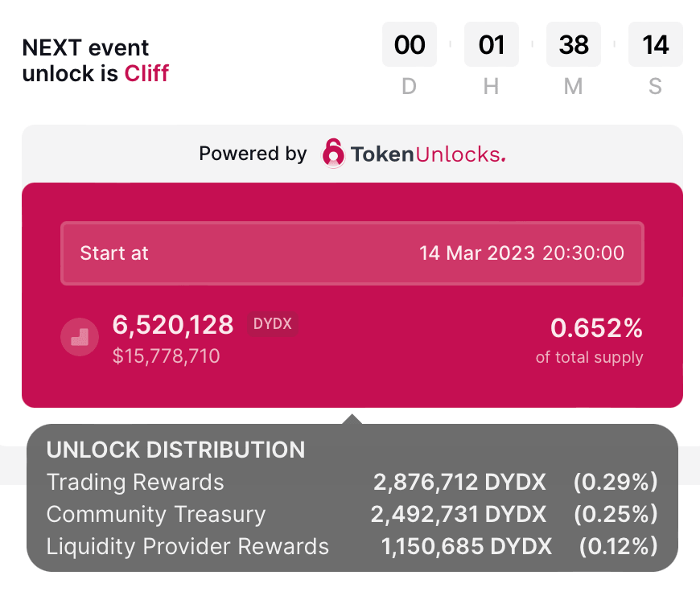Select the Start at date bar
The height and width of the screenshot is (600, 700).
tap(352, 253)
